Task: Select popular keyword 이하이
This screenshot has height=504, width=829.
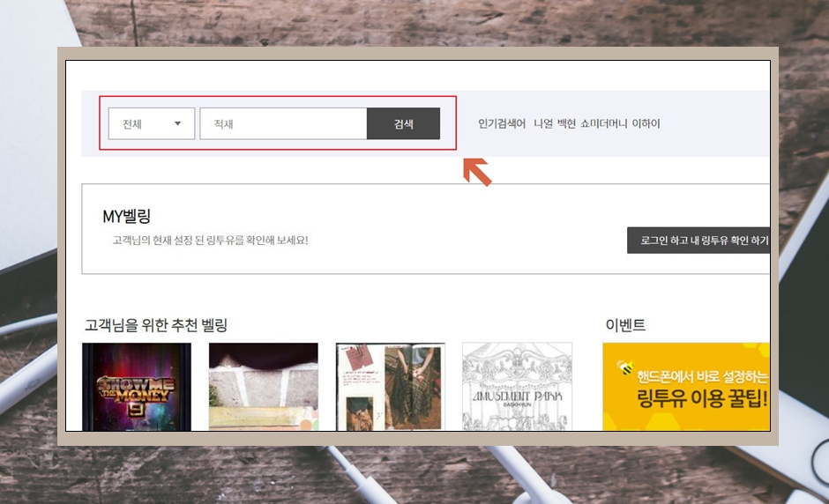Action: 646,123
